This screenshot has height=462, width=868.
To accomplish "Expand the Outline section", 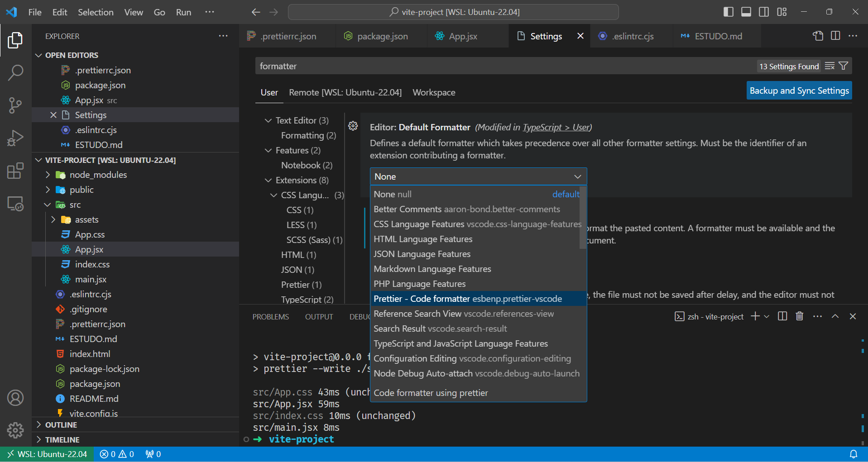I will pos(38,424).
